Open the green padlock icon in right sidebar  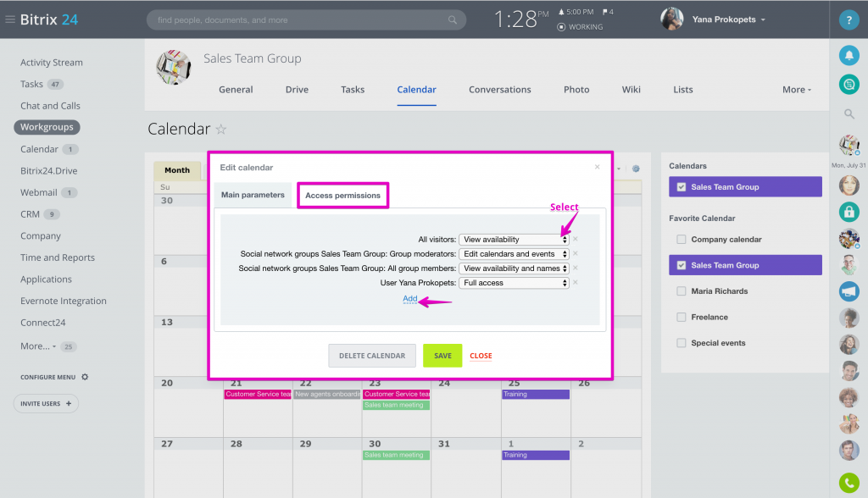pyautogui.click(x=849, y=212)
